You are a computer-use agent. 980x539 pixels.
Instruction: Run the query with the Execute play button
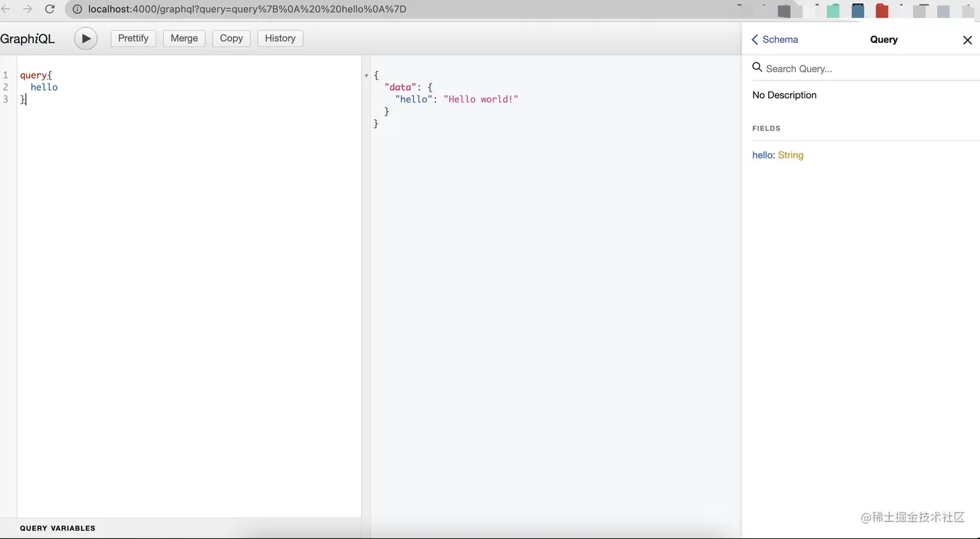86,38
